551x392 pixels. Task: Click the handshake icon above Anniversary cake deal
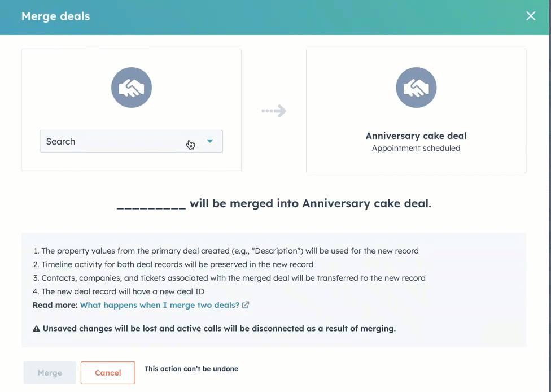coord(416,88)
